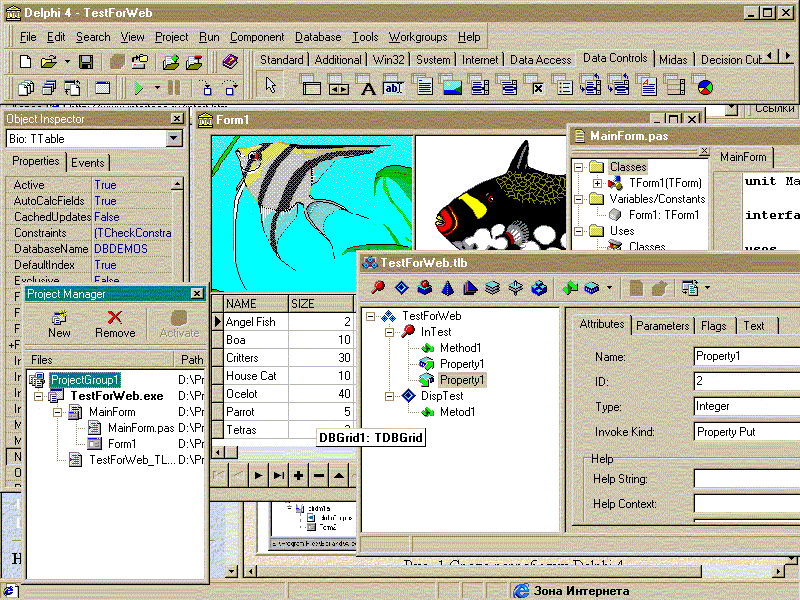This screenshot has height=600, width=800.
Task: Click the View Form toolbar icon
Action: point(49,88)
